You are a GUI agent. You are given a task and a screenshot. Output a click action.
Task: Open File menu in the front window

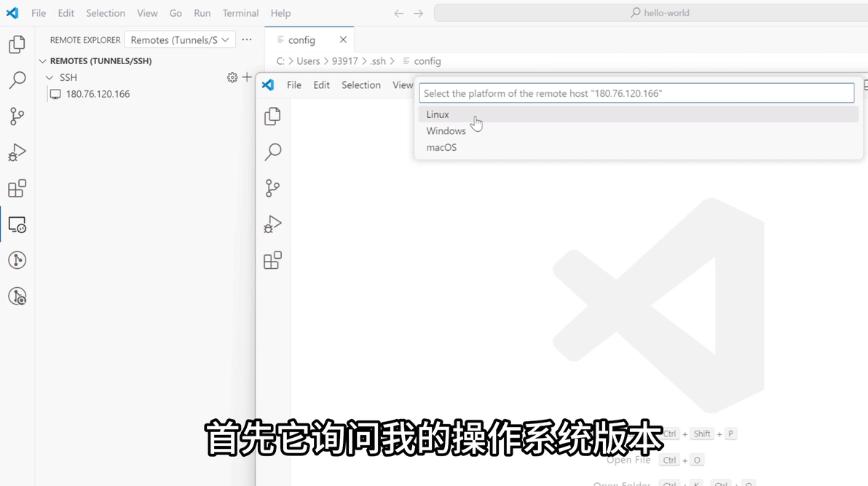click(x=294, y=85)
